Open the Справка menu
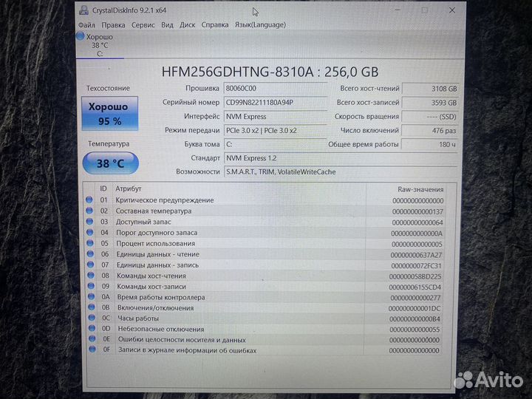The height and width of the screenshot is (399, 532). pos(215,25)
